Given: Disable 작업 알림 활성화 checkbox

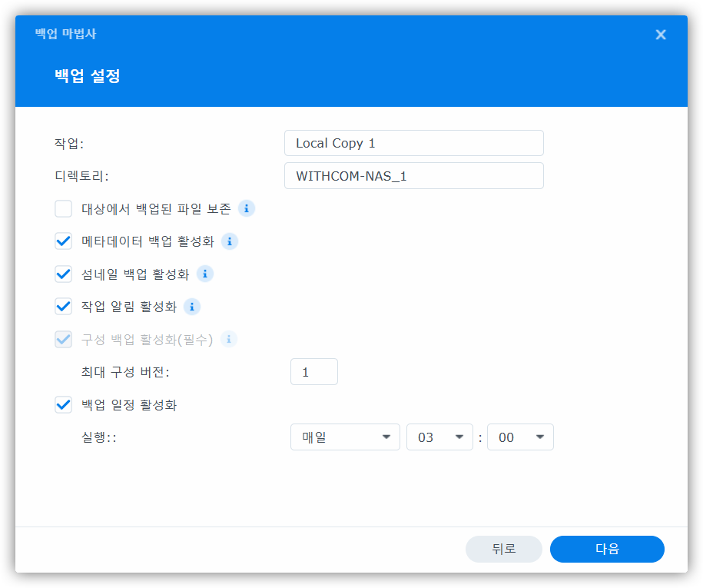Looking at the screenshot, I should 64,307.
